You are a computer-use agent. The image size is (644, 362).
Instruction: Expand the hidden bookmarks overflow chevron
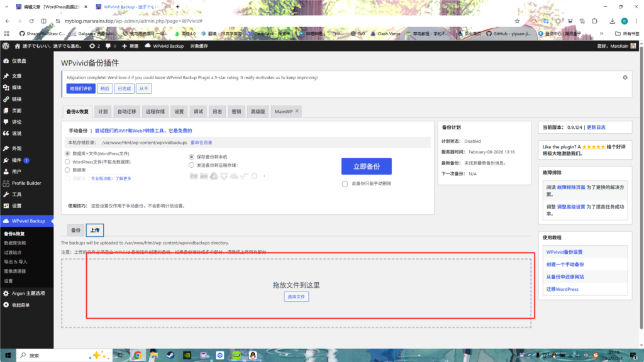602,34
